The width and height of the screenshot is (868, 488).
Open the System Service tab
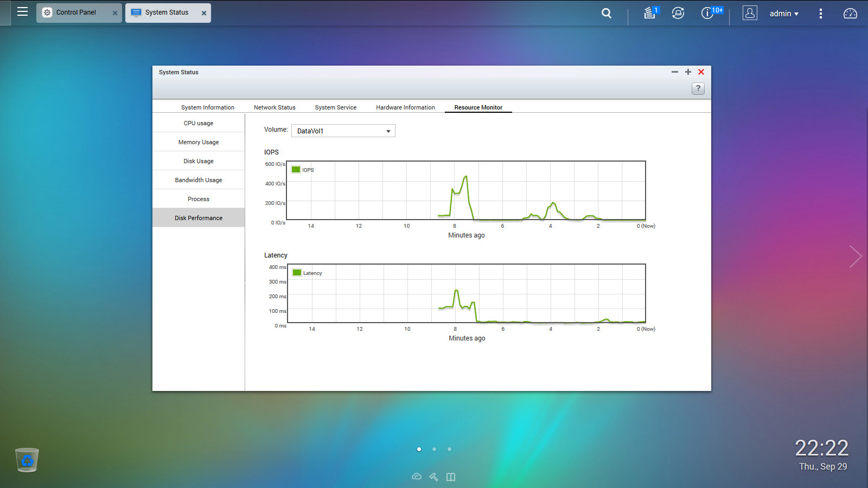point(336,107)
